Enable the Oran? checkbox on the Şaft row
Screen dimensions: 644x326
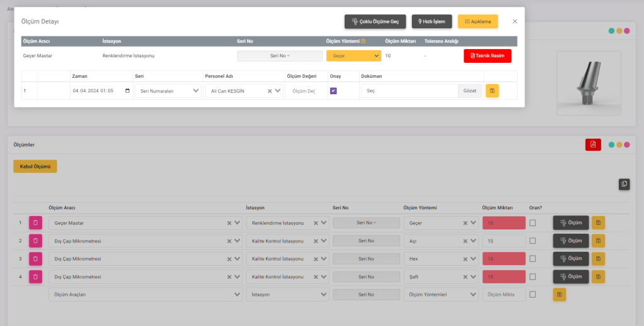click(533, 276)
